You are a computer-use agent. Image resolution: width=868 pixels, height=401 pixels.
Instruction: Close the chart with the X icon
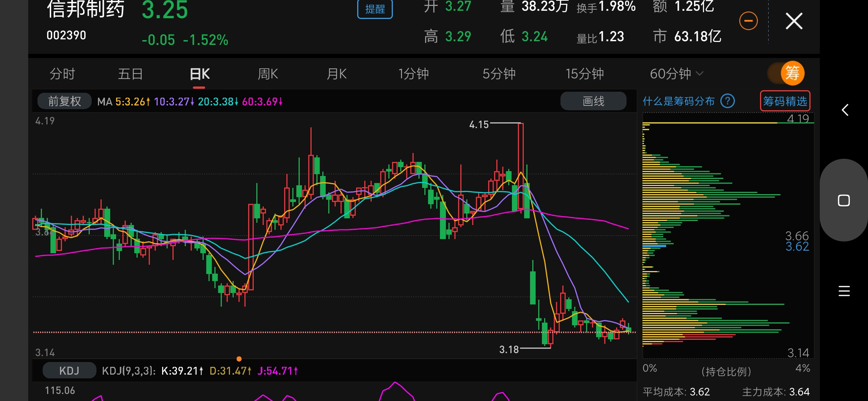pyautogui.click(x=794, y=21)
